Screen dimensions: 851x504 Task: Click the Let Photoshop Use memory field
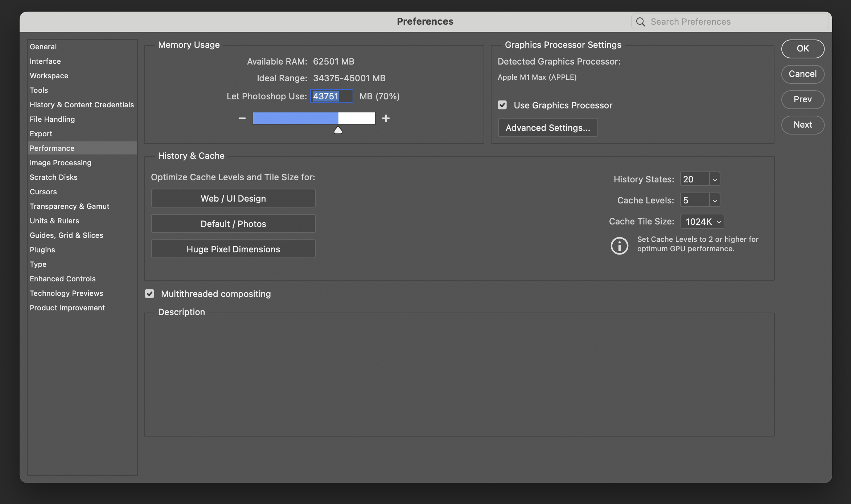(x=332, y=96)
